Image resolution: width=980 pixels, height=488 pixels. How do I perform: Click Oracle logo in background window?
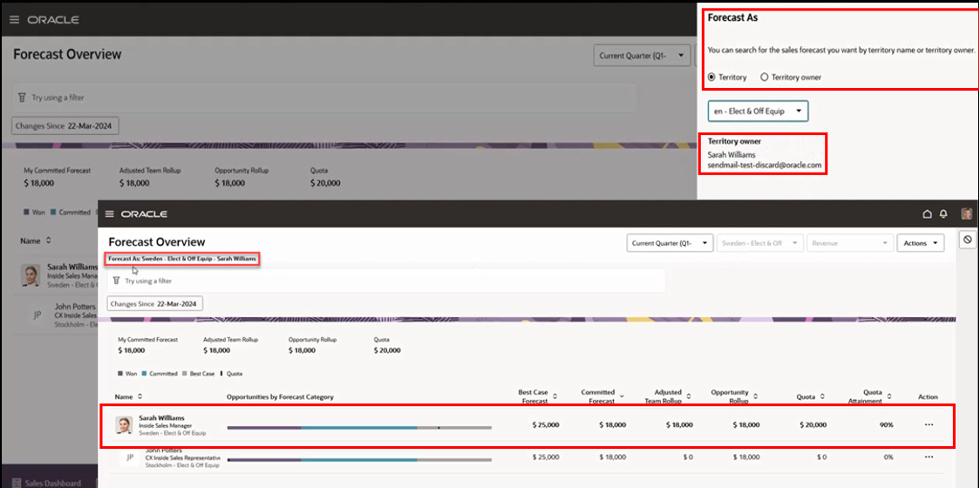[53, 19]
